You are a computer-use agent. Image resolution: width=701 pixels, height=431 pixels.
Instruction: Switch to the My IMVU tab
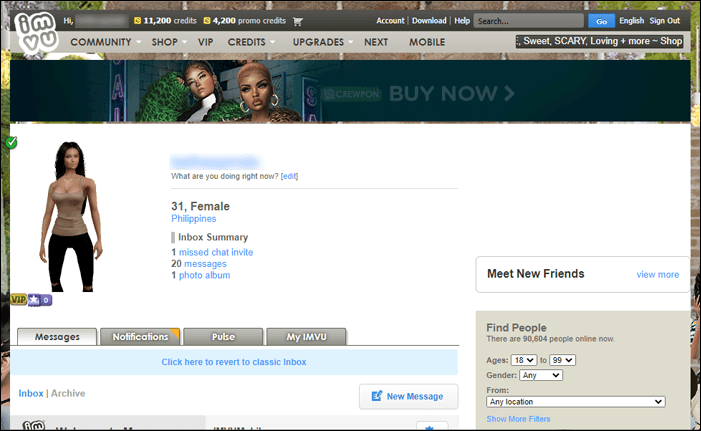tap(306, 337)
